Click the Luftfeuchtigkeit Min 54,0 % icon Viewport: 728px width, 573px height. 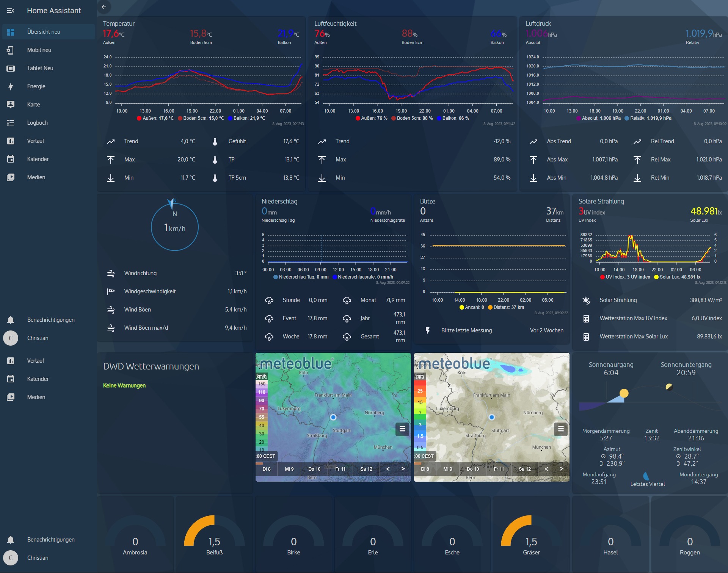click(x=322, y=178)
